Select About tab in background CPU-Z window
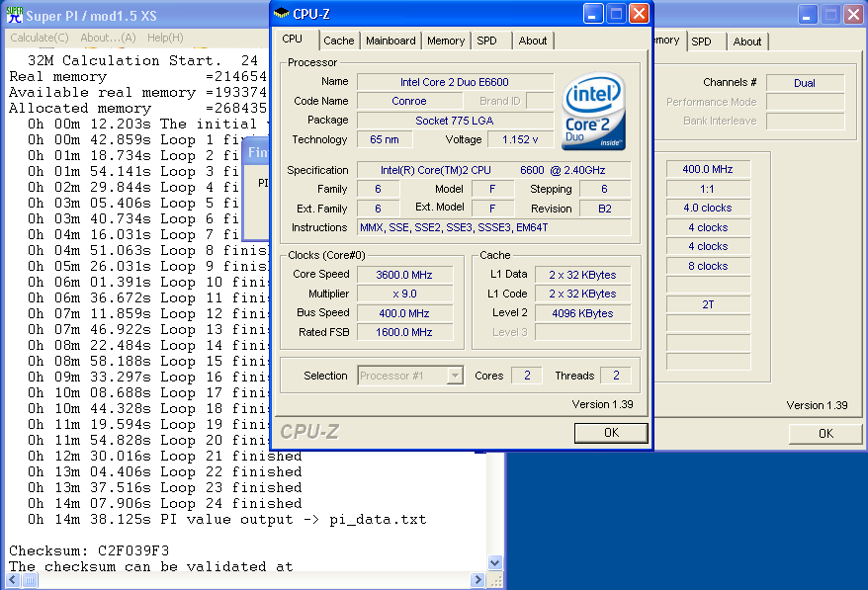The width and height of the screenshot is (868, 590). click(747, 42)
